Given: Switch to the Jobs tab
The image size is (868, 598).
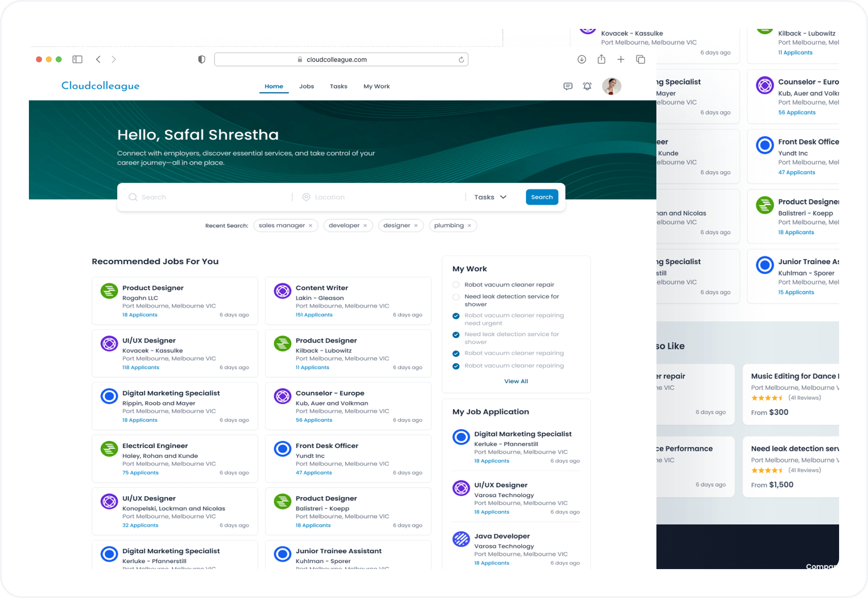Looking at the screenshot, I should pos(306,86).
